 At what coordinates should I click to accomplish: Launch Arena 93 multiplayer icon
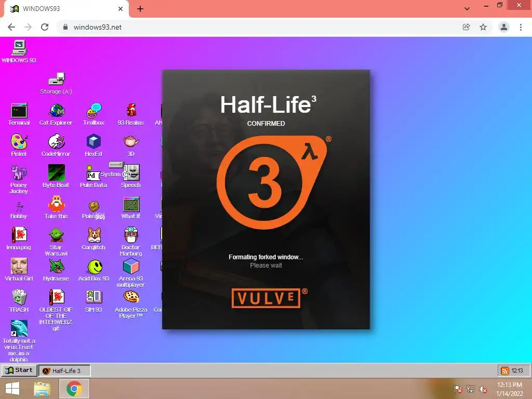pyautogui.click(x=131, y=273)
